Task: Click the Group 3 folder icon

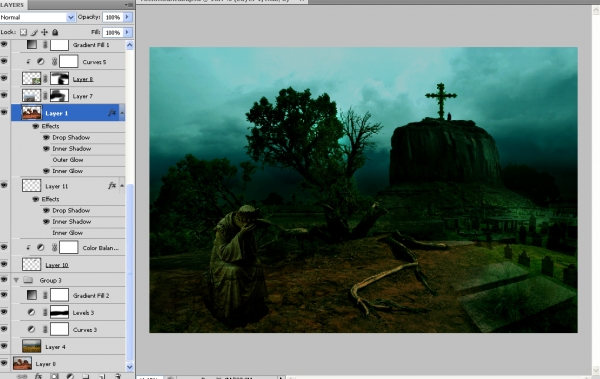Action: [x=28, y=280]
